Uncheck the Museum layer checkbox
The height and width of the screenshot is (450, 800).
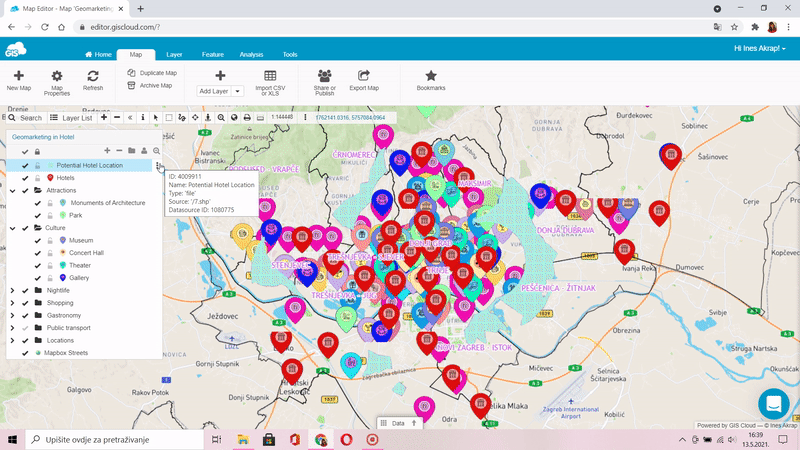coord(38,240)
